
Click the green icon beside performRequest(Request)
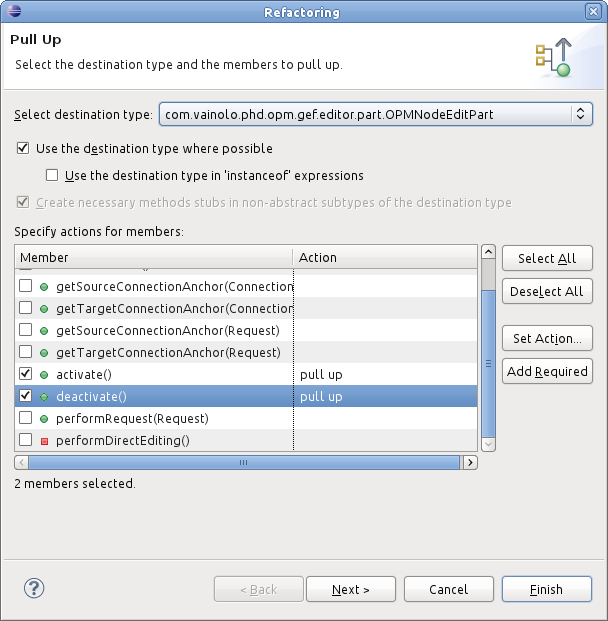click(44, 419)
